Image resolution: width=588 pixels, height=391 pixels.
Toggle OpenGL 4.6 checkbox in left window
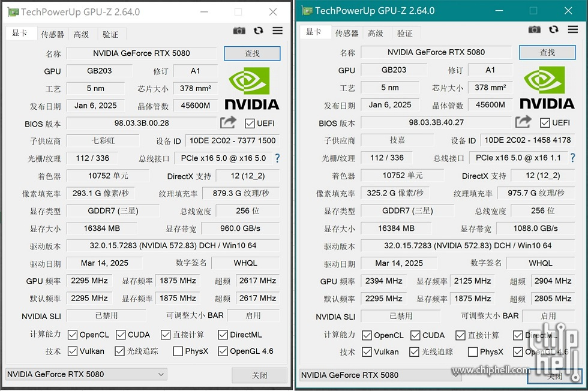coord(223,351)
